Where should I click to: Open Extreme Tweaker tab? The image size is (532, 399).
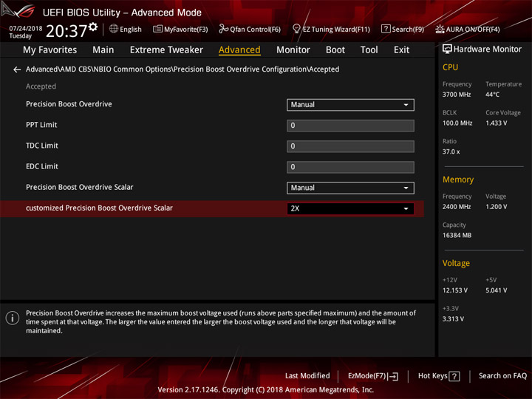pyautogui.click(x=166, y=50)
